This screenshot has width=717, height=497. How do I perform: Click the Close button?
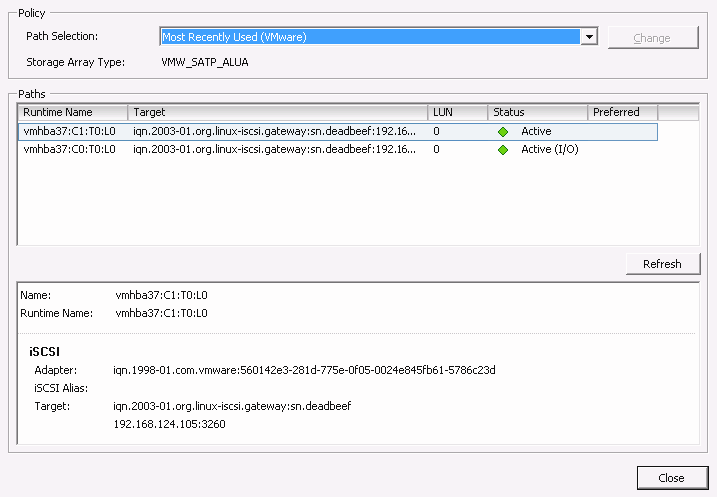point(671,477)
